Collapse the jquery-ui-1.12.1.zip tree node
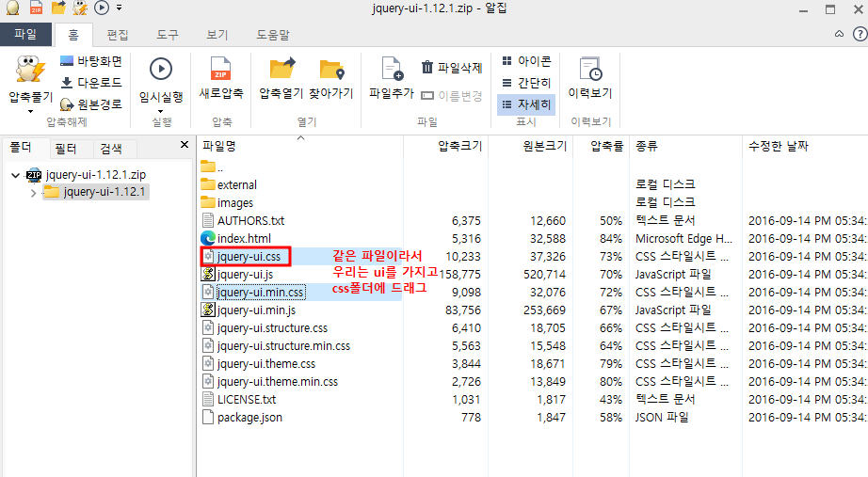 [15, 175]
